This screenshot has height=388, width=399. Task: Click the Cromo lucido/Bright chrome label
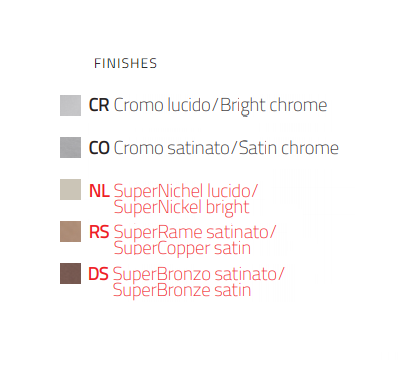pyautogui.click(x=220, y=106)
